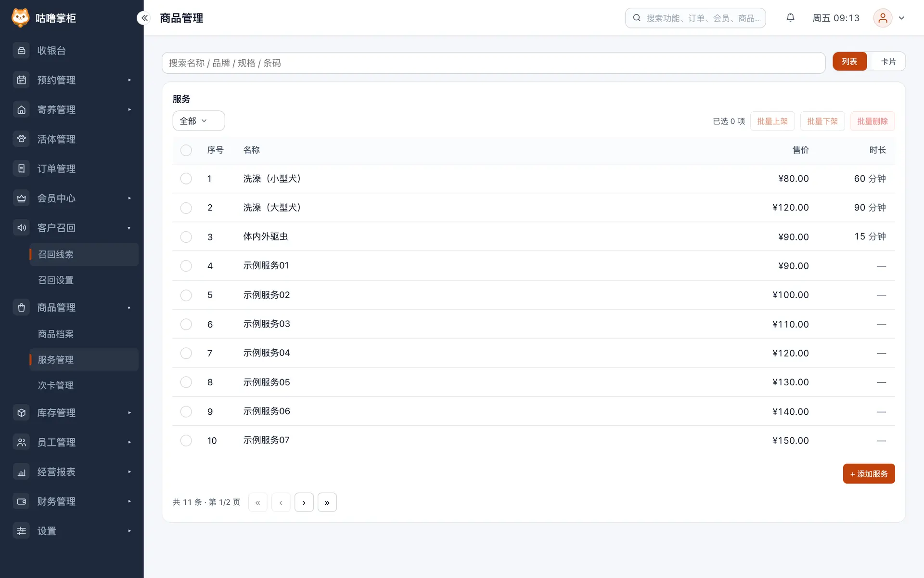Collapse the sidebar with double-chevron icon
The width and height of the screenshot is (924, 578).
click(x=144, y=18)
